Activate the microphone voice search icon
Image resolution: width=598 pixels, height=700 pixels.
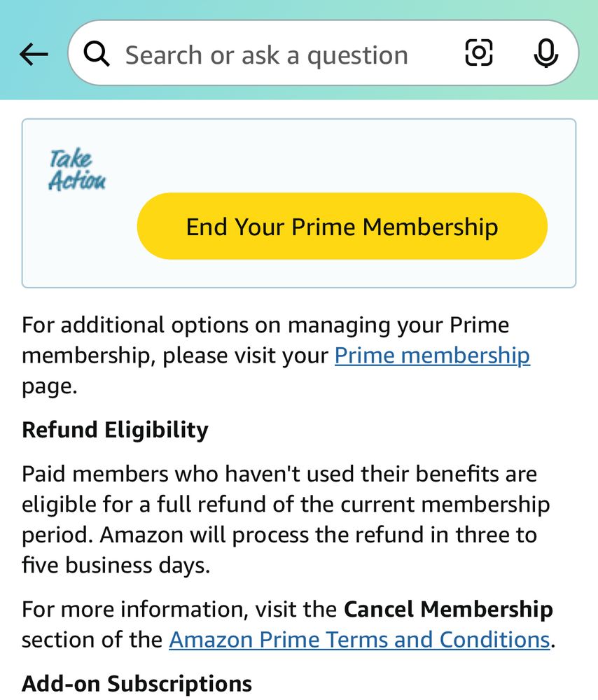pos(545,53)
